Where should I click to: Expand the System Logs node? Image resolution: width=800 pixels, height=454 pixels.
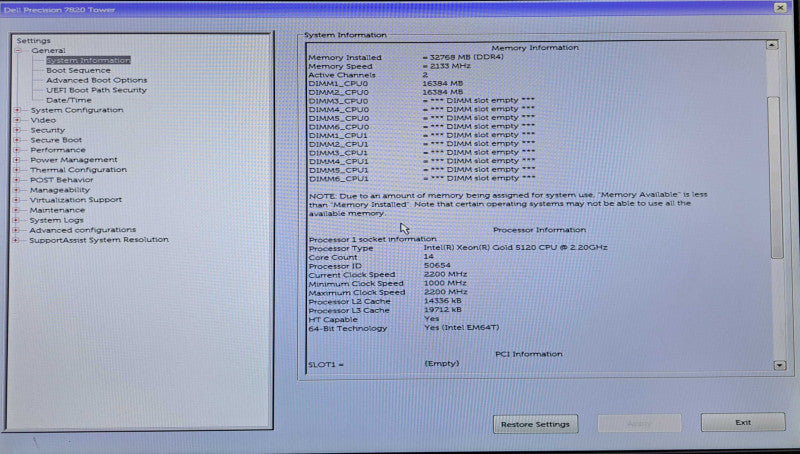click(x=17, y=220)
